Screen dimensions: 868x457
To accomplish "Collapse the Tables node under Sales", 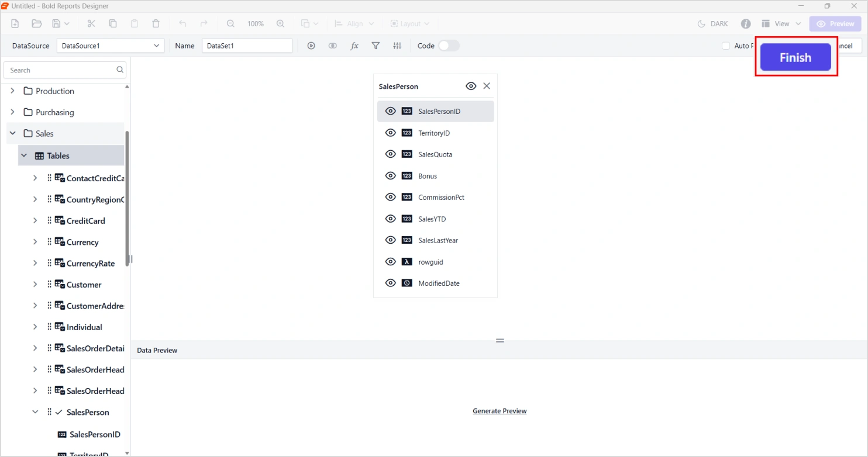I will (x=23, y=155).
